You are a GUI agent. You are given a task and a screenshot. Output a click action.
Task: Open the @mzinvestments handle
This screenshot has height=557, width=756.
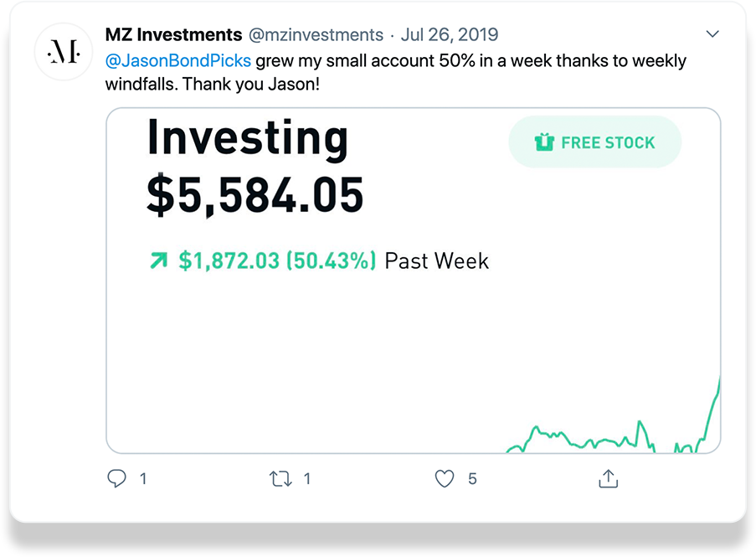pos(316,34)
